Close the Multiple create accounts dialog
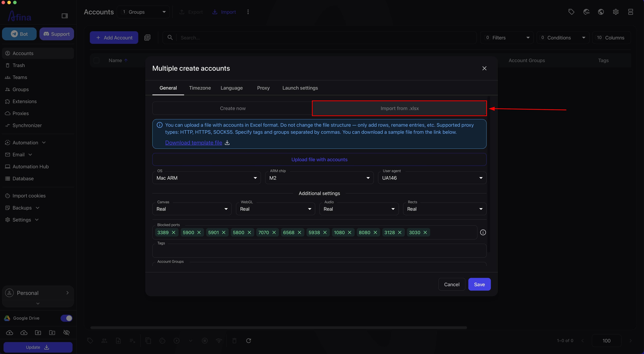 pyautogui.click(x=484, y=68)
